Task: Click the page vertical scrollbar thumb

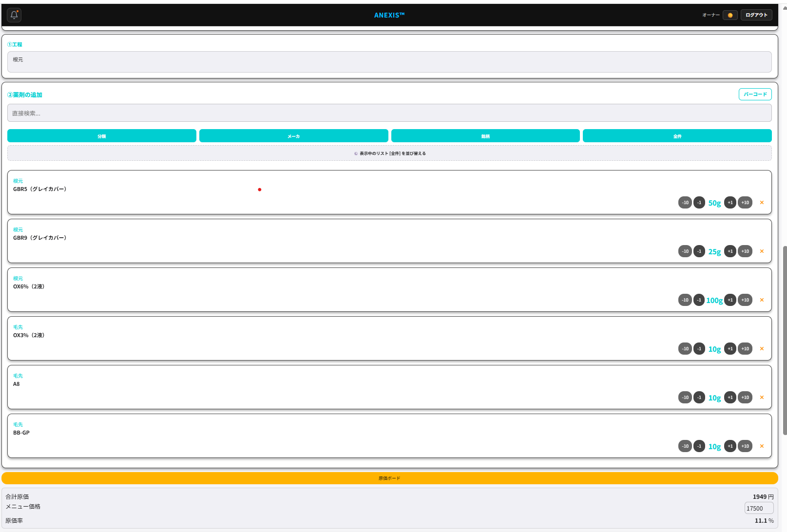Action: 785,340
